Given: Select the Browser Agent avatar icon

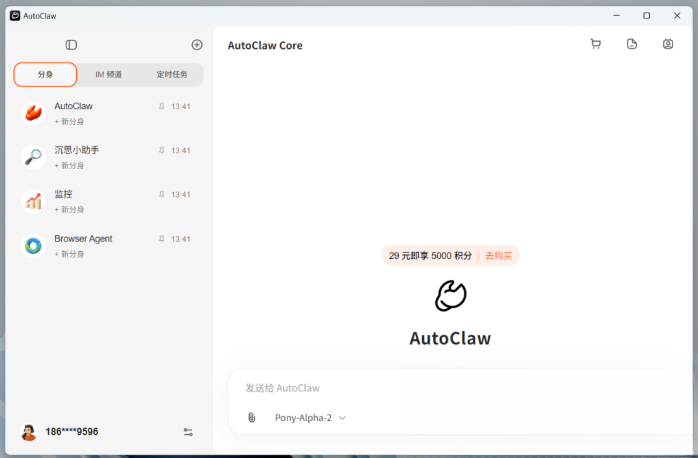Looking at the screenshot, I should click(33, 246).
